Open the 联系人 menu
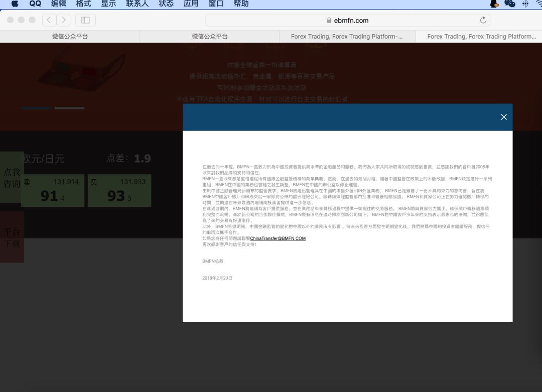542x392 pixels. click(137, 4)
